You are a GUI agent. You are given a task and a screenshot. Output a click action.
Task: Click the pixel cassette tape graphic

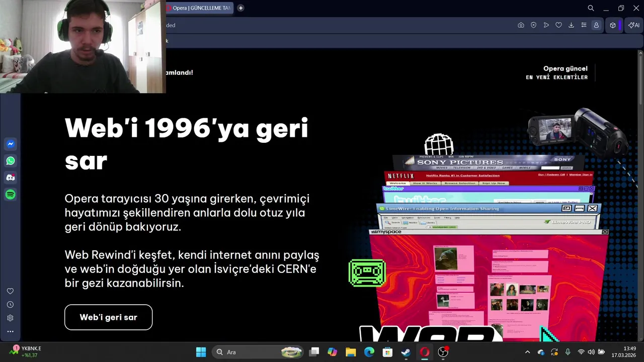click(x=367, y=273)
